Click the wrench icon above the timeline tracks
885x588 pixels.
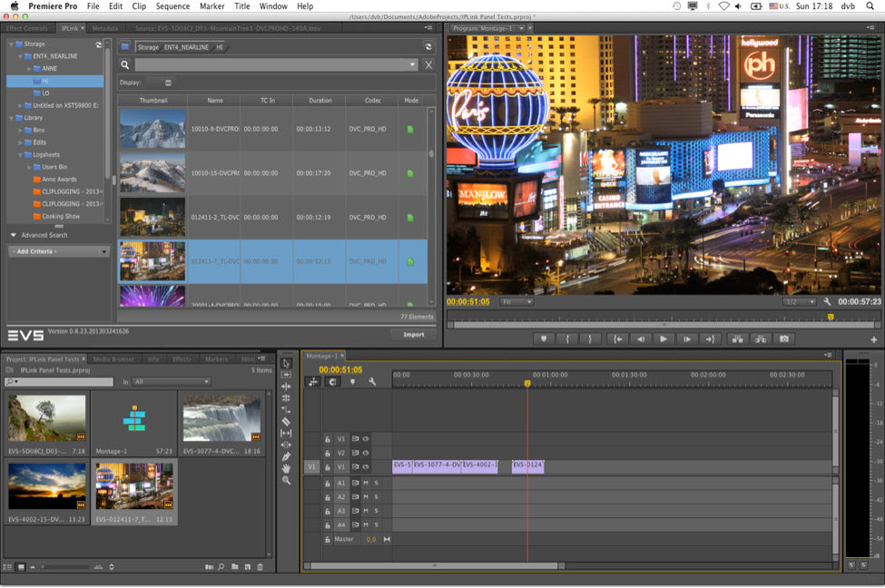(372, 382)
